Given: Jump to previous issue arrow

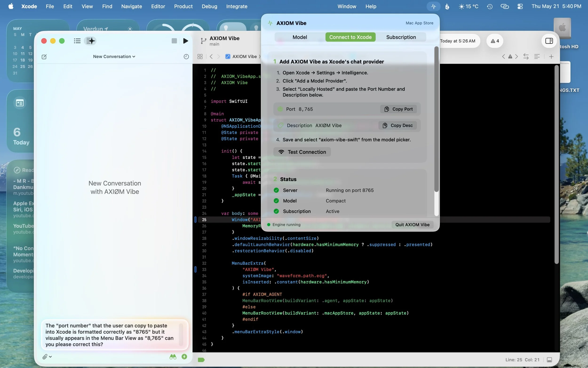Looking at the screenshot, I should 503,57.
